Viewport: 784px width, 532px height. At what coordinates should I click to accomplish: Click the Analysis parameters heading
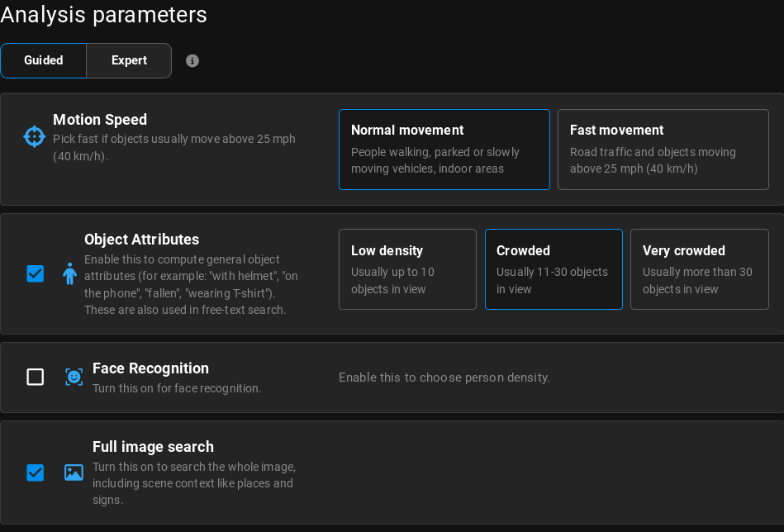(103, 15)
